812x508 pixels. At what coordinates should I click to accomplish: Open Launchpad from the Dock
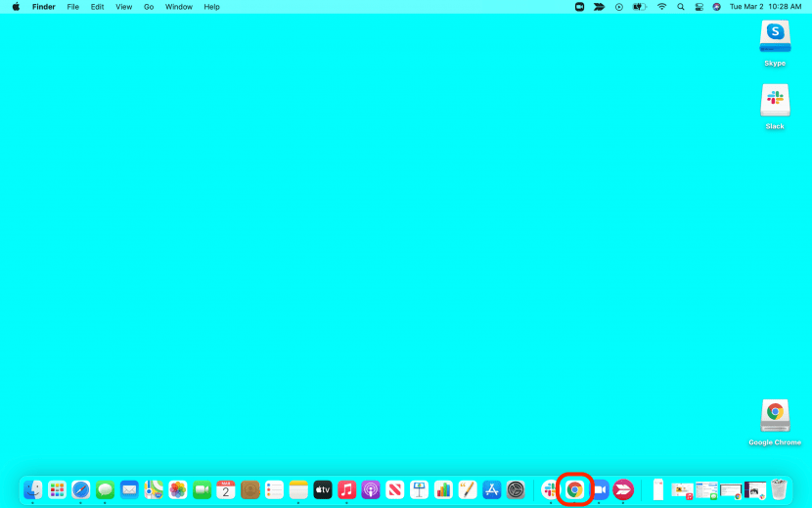coord(57,489)
